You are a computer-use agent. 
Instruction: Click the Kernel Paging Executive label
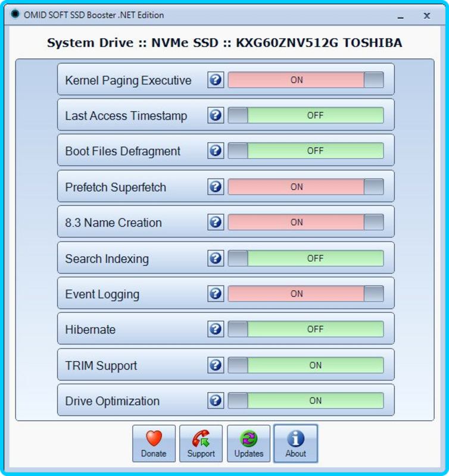(128, 80)
